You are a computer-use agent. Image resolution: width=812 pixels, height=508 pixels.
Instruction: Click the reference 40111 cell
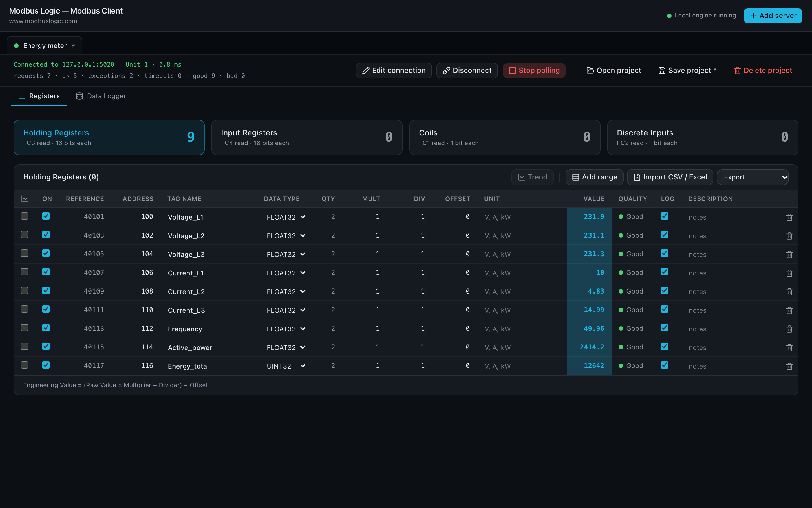[94, 310]
